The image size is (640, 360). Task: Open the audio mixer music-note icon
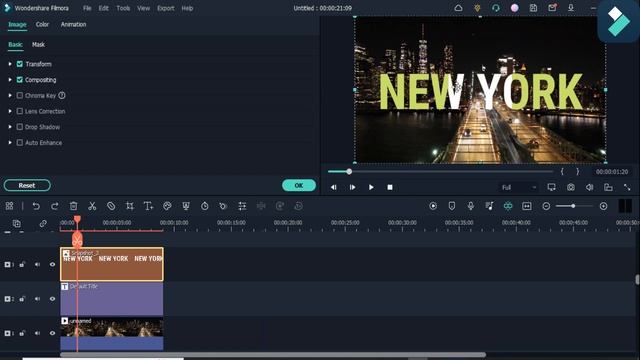[489, 206]
